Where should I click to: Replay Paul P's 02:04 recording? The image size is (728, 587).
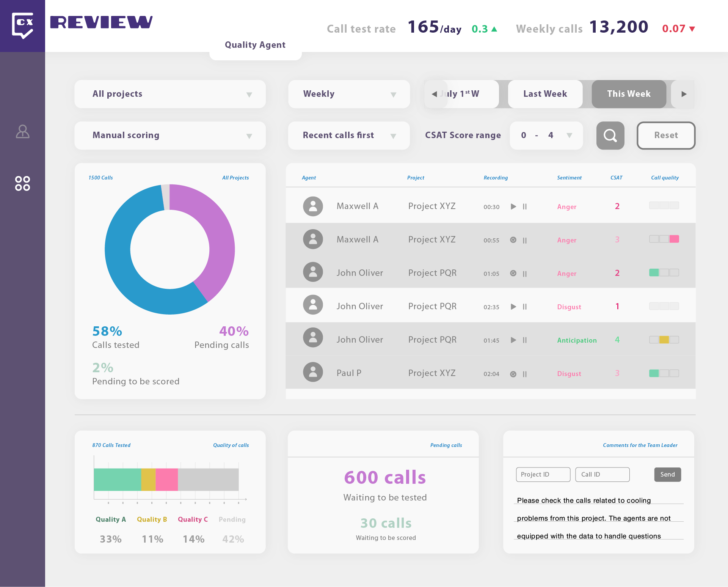(513, 374)
